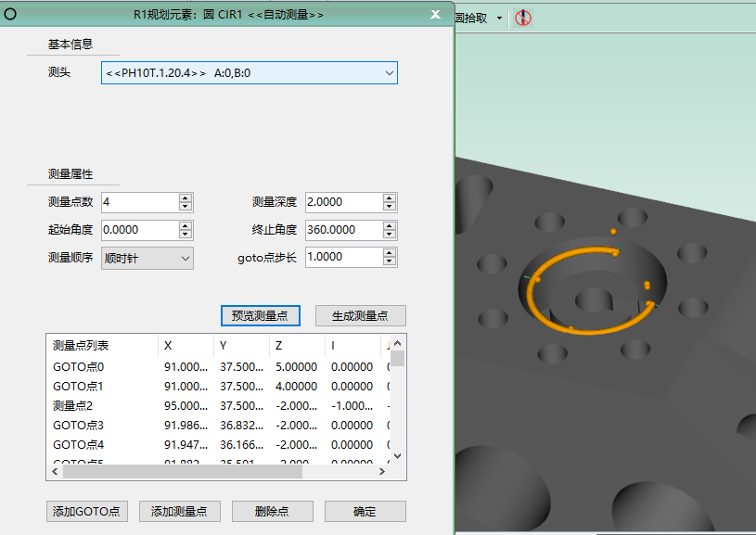The width and height of the screenshot is (756, 535).
Task: Decrease 终止角度 using the down spinner
Action: [390, 235]
